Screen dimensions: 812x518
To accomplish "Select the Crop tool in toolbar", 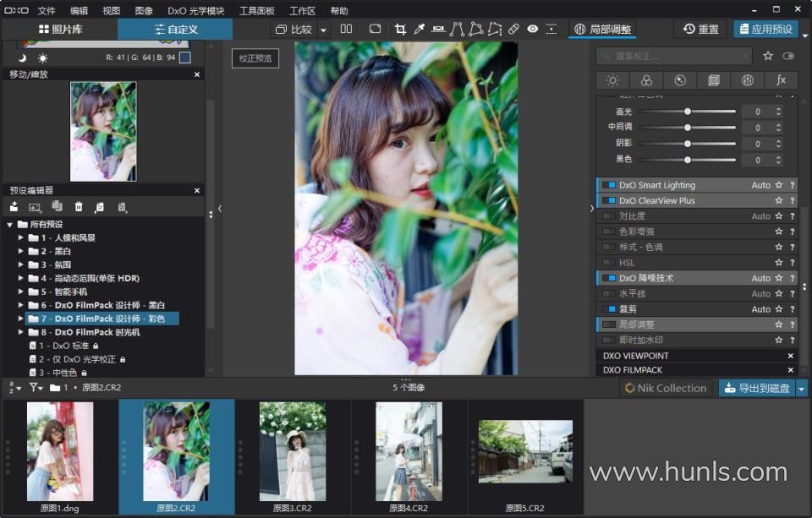I will 400,30.
